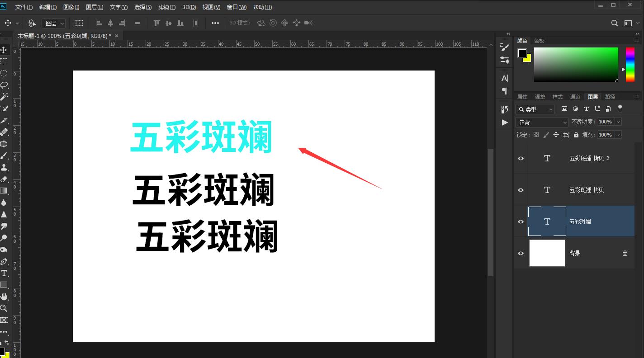Viewport: 644px width, 358px height.
Task: Hide the 背景 layer
Action: (x=521, y=253)
